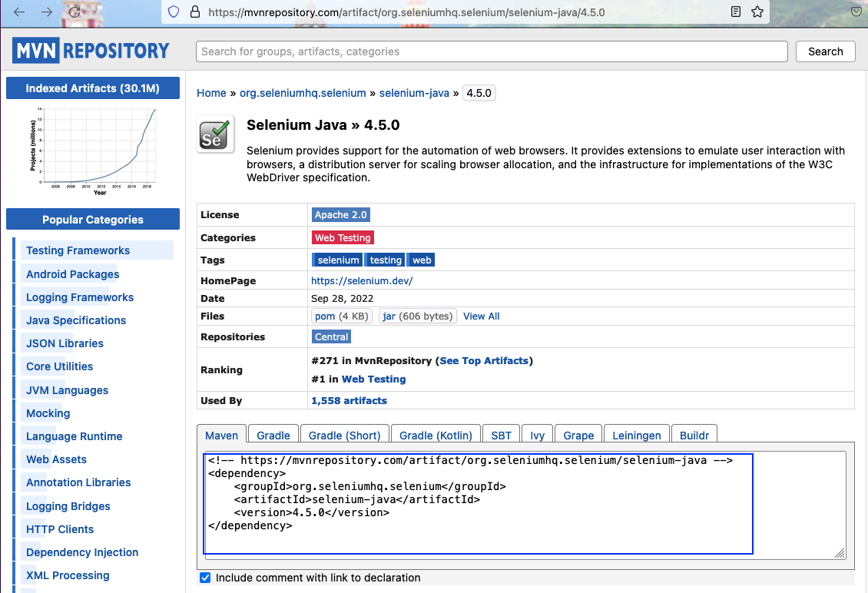Download the pom (4 KB) file
868x593 pixels.
coord(342,316)
